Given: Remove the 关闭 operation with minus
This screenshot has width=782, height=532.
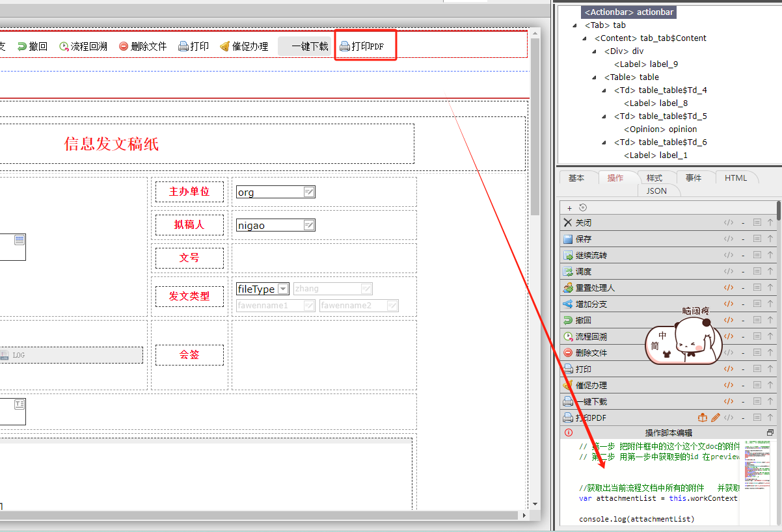Looking at the screenshot, I should (x=743, y=222).
